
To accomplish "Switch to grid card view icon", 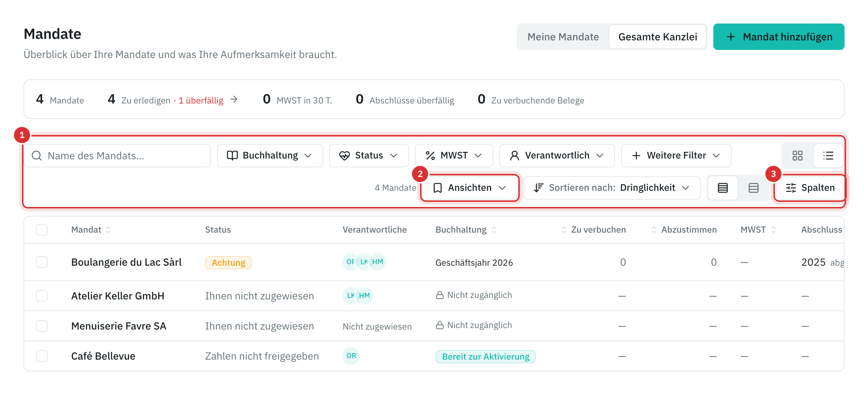I will pos(797,156).
